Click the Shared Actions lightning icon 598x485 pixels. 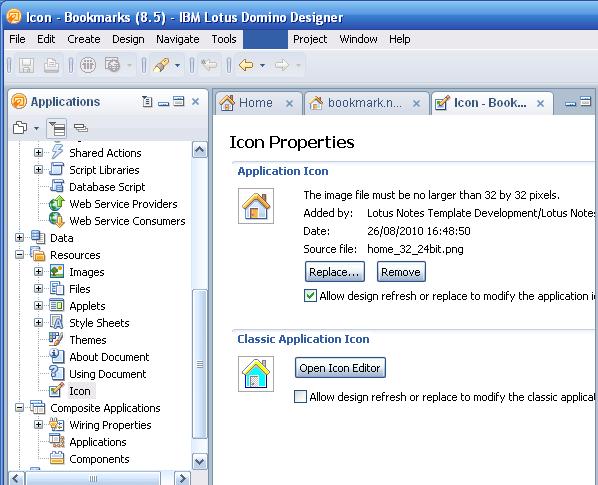tap(57, 152)
